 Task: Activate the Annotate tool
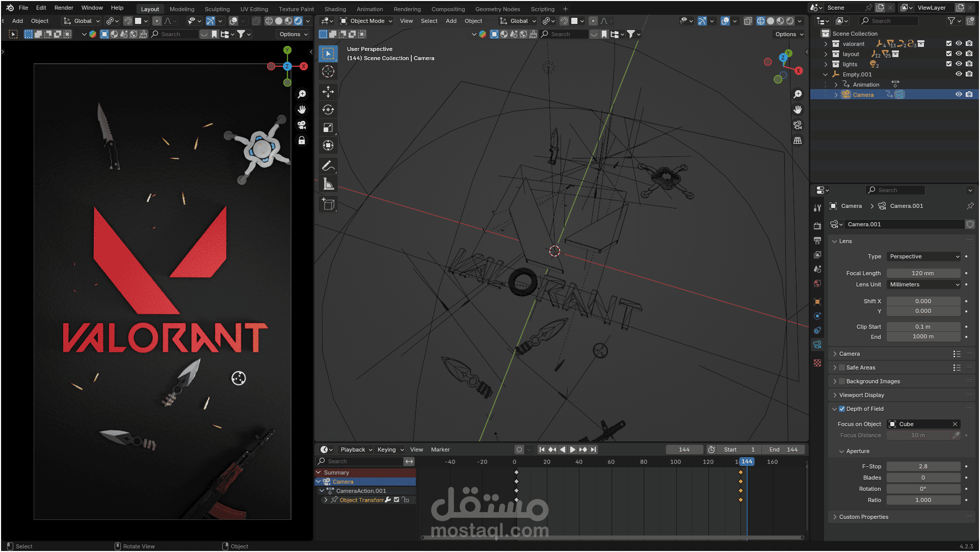pos(328,166)
